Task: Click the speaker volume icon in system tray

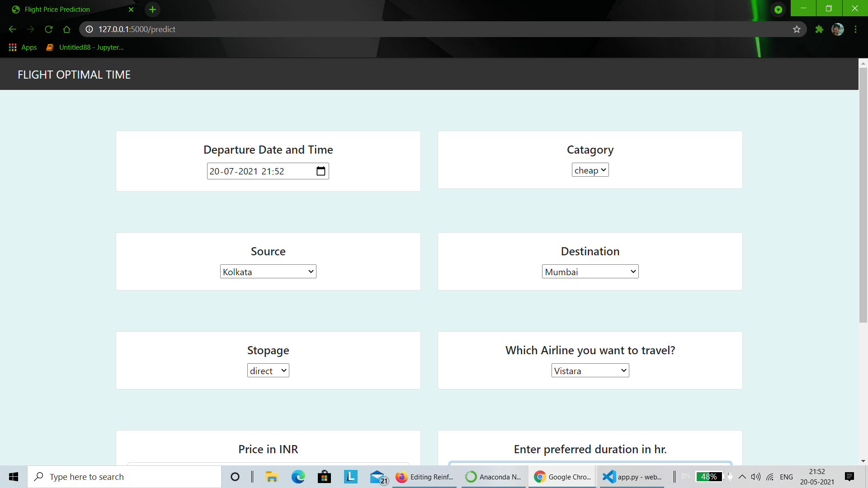Action: tap(755, 477)
